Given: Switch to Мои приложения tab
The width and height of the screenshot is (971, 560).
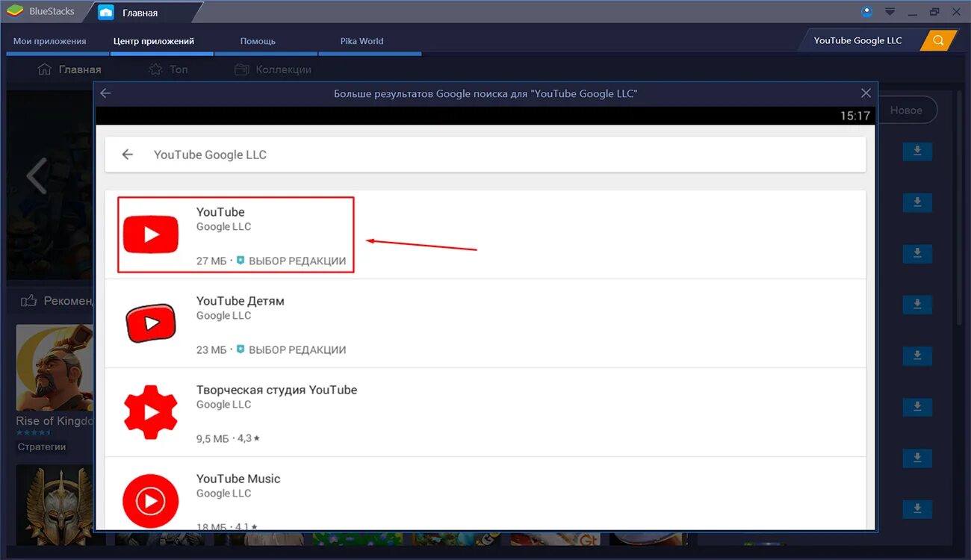Looking at the screenshot, I should [x=50, y=41].
